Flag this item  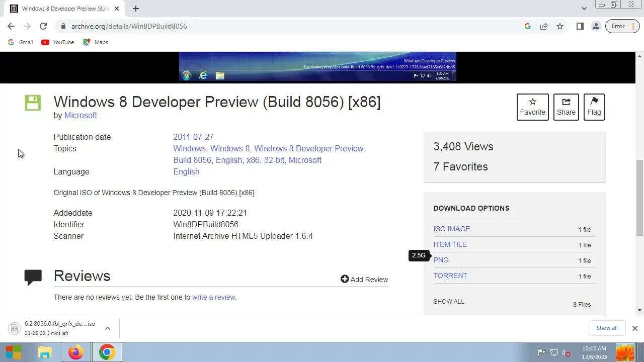pyautogui.click(x=594, y=107)
